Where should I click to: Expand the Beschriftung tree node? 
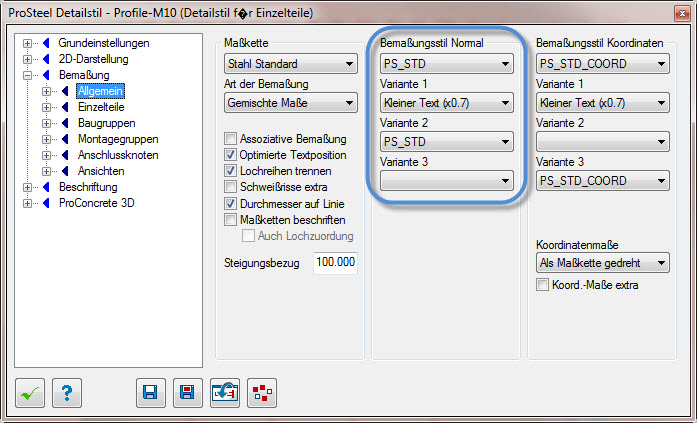(28, 188)
